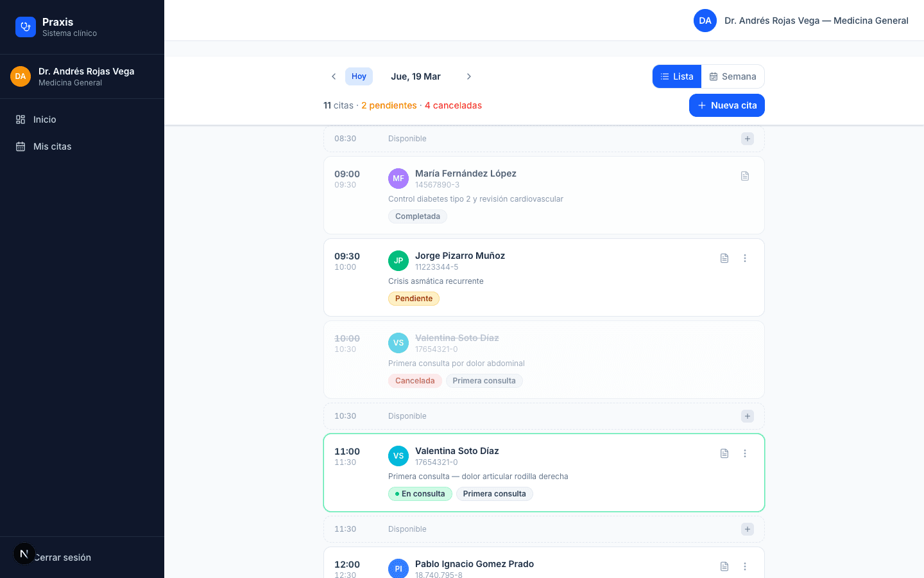Viewport: 924px width, 578px height.
Task: Click the Praxis stethoscope logo
Action: click(26, 27)
